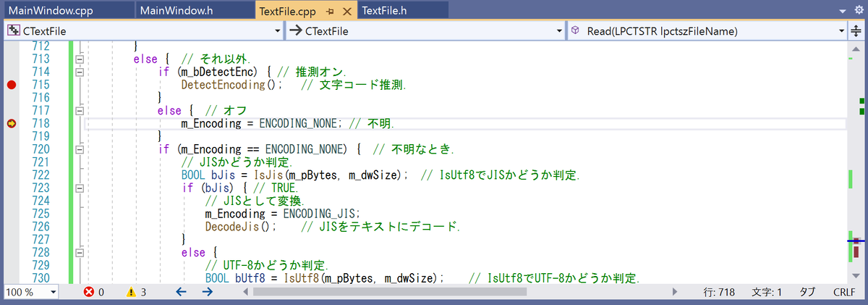The height and width of the screenshot is (305, 868).
Task: Collapse the ENCODING_NONE if block at line 720
Action: pos(80,150)
